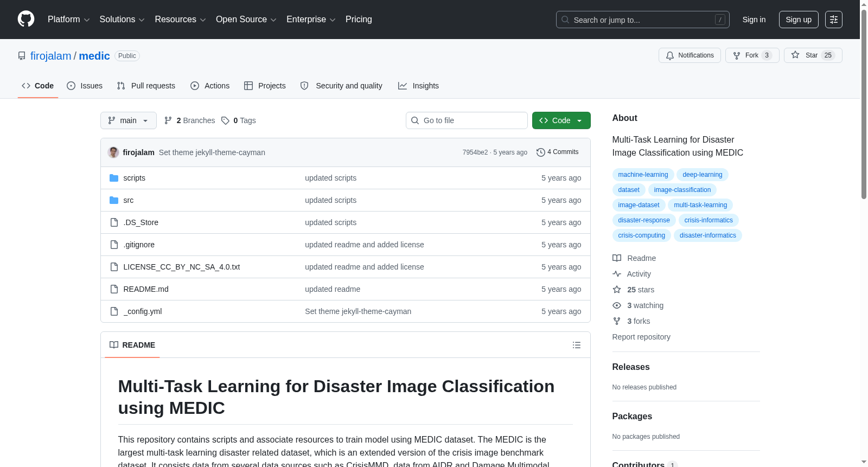The image size is (868, 467).
Task: Focus the Go to file input
Action: click(x=467, y=120)
